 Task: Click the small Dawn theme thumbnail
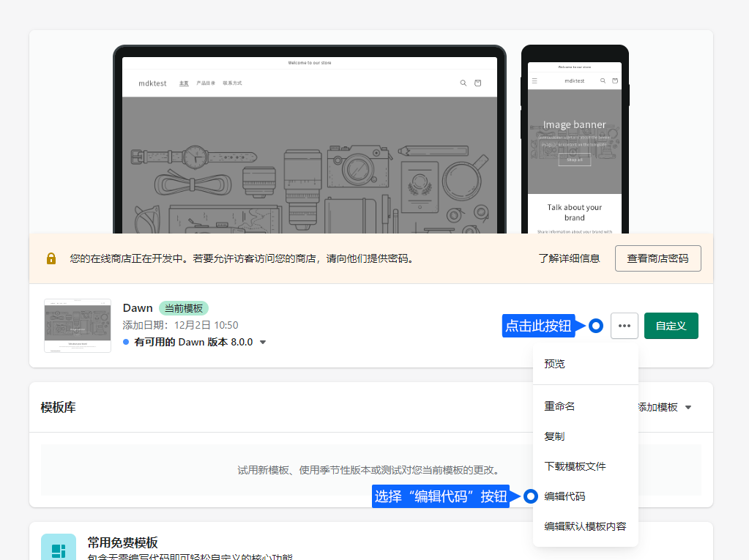pyautogui.click(x=78, y=326)
